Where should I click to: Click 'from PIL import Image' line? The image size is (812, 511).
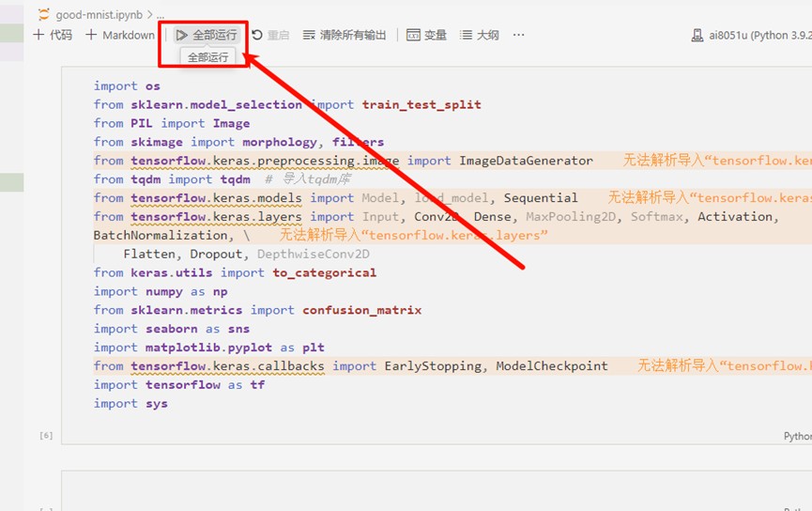pyautogui.click(x=172, y=123)
